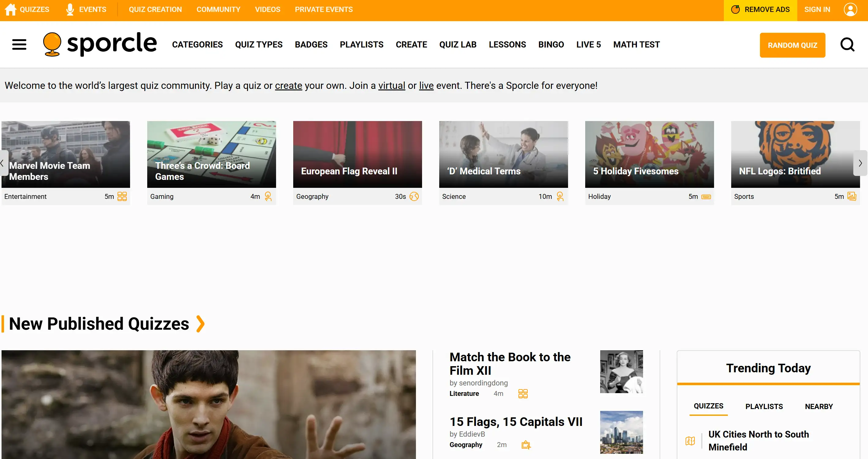Open the Quiz Lab menu item
The height and width of the screenshot is (459, 868).
458,44
